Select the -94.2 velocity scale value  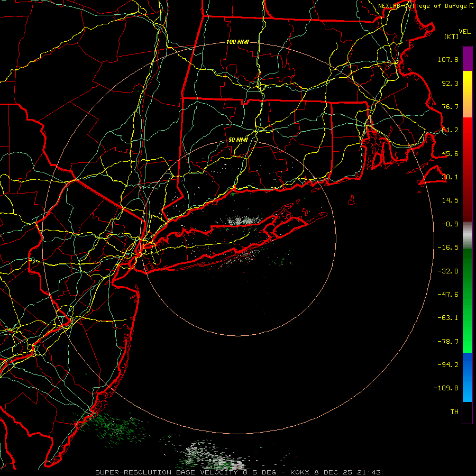[448, 365]
